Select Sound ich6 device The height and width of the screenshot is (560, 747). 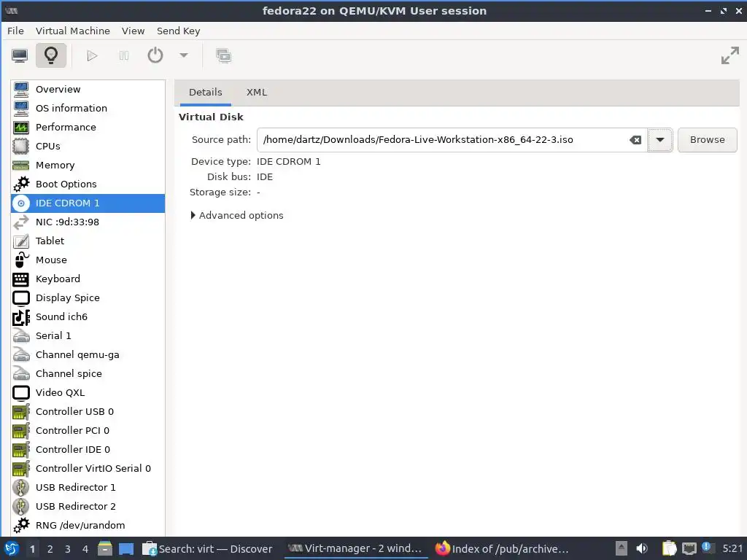coord(88,317)
